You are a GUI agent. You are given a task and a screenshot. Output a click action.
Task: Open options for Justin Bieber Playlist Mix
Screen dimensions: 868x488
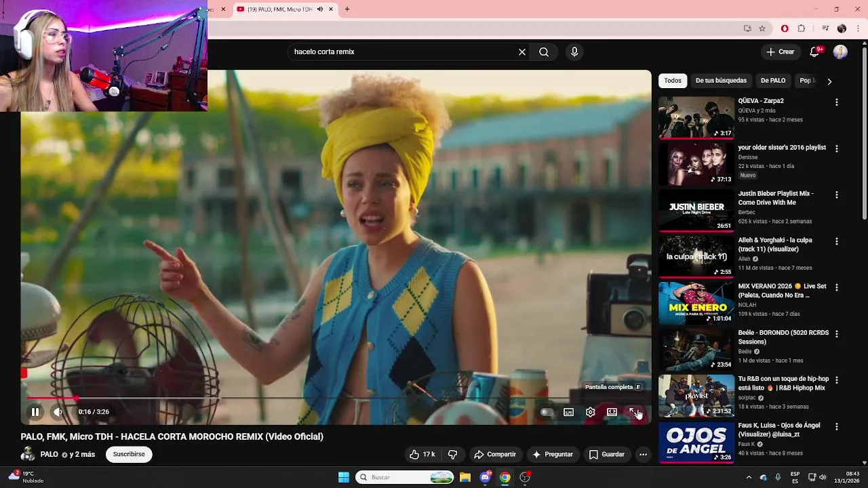pyautogui.click(x=836, y=195)
